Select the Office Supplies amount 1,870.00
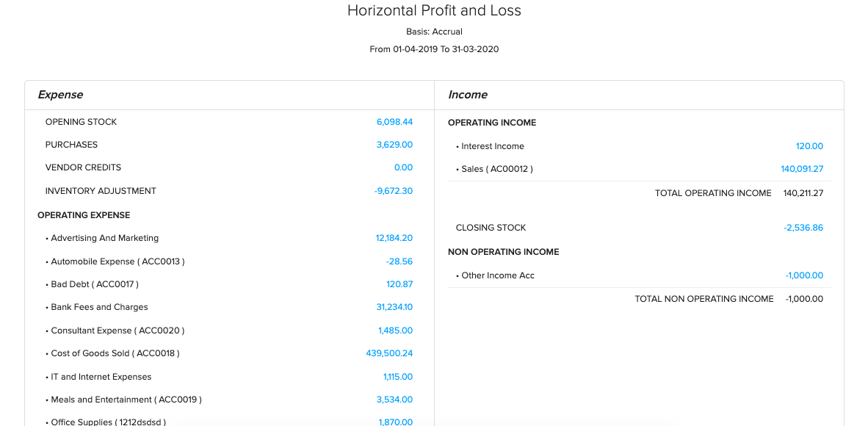This screenshot has width=868, height=426. pos(395,422)
